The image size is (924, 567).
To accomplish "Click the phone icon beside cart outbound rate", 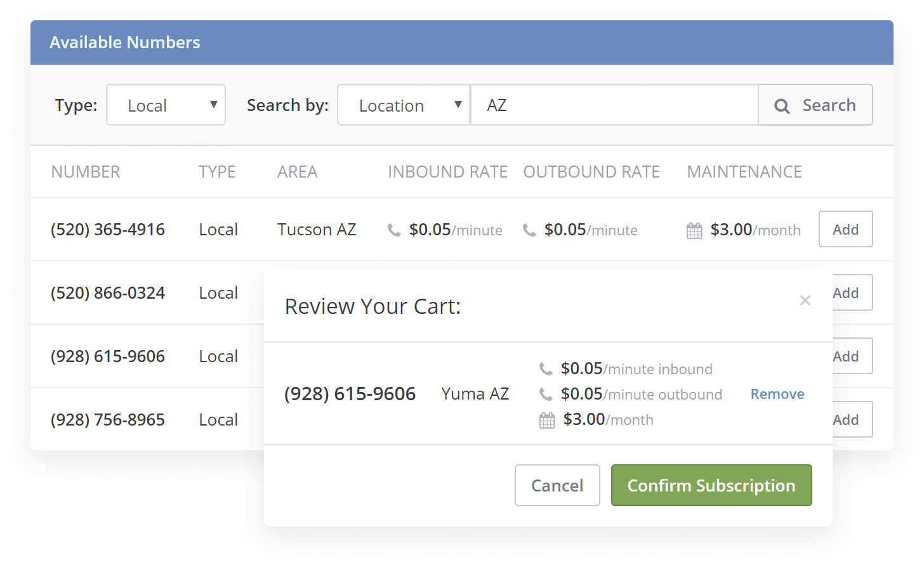I will tap(546, 394).
